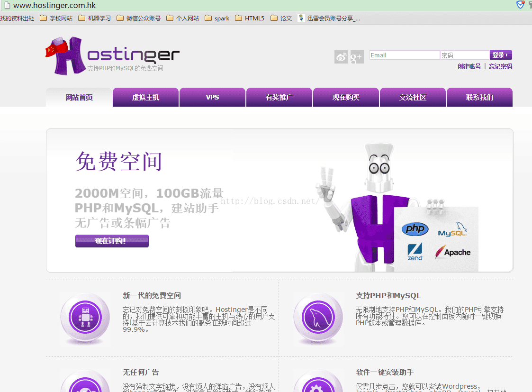The image size is (532, 392).
Task: Click the 登录 login button
Action: (501, 55)
